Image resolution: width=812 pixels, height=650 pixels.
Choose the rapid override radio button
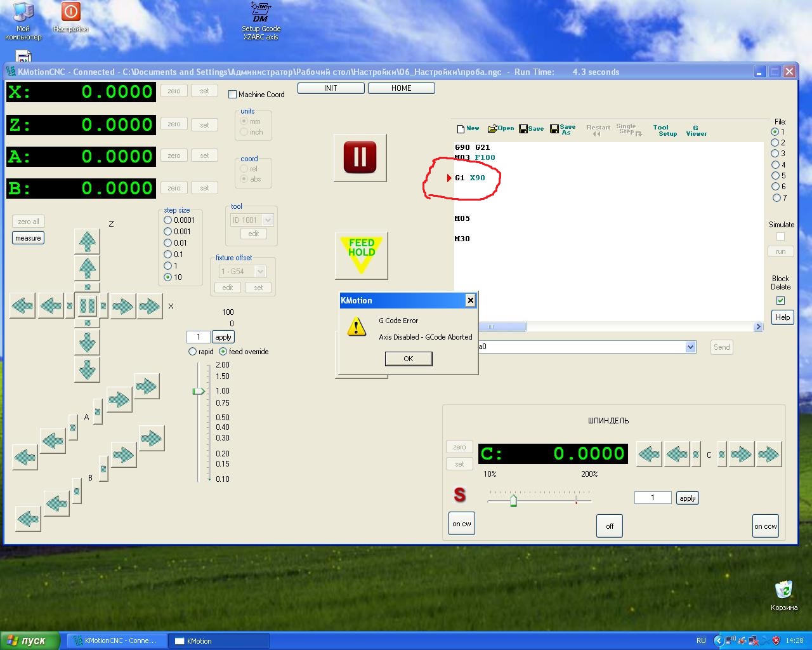[192, 352]
